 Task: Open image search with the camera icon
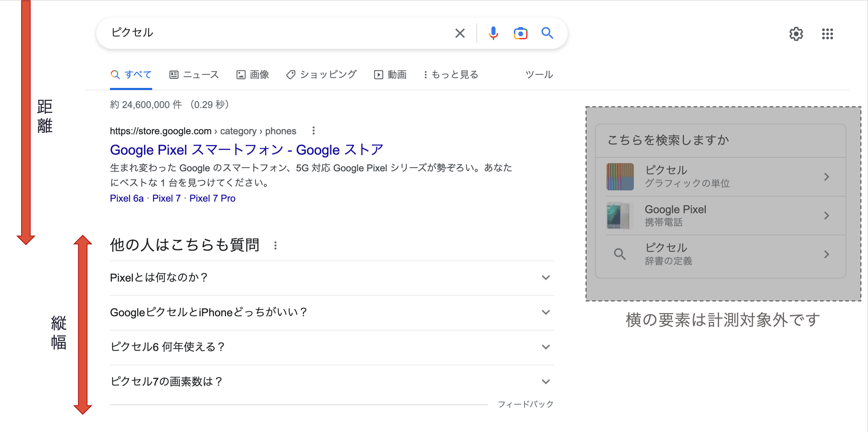520,33
